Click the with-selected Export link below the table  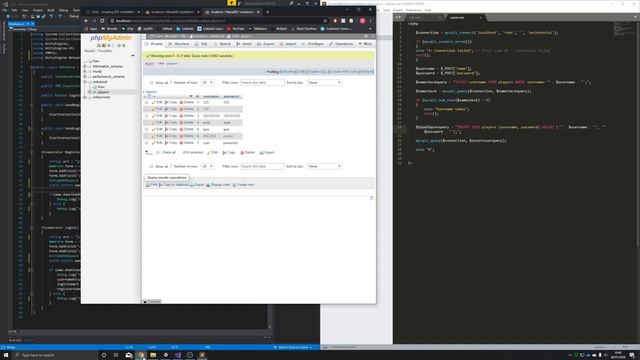[x=267, y=153]
